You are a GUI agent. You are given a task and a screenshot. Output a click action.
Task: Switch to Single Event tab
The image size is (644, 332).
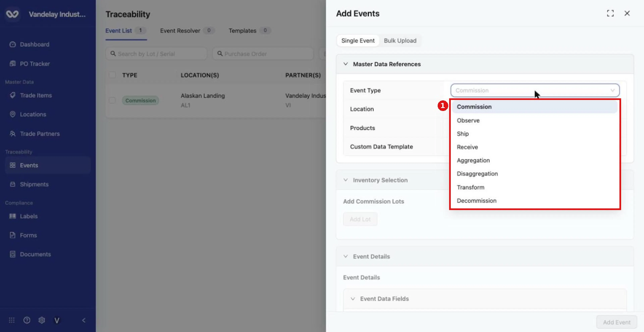click(x=358, y=40)
